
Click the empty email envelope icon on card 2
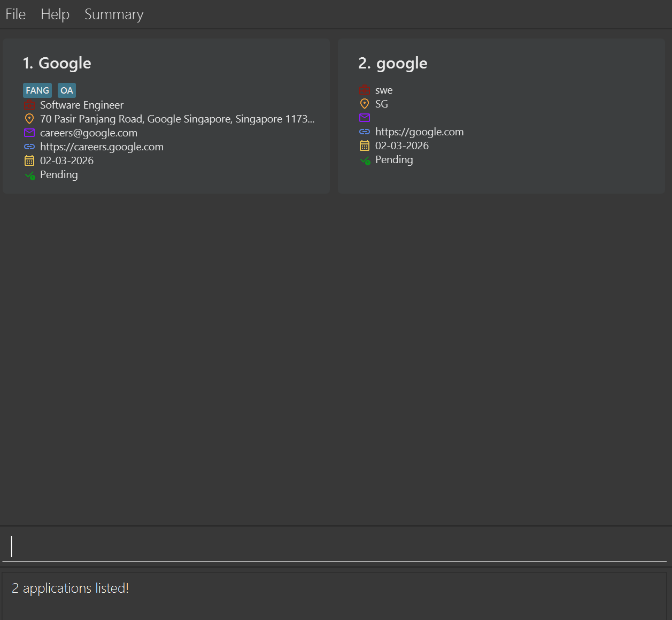coord(365,118)
